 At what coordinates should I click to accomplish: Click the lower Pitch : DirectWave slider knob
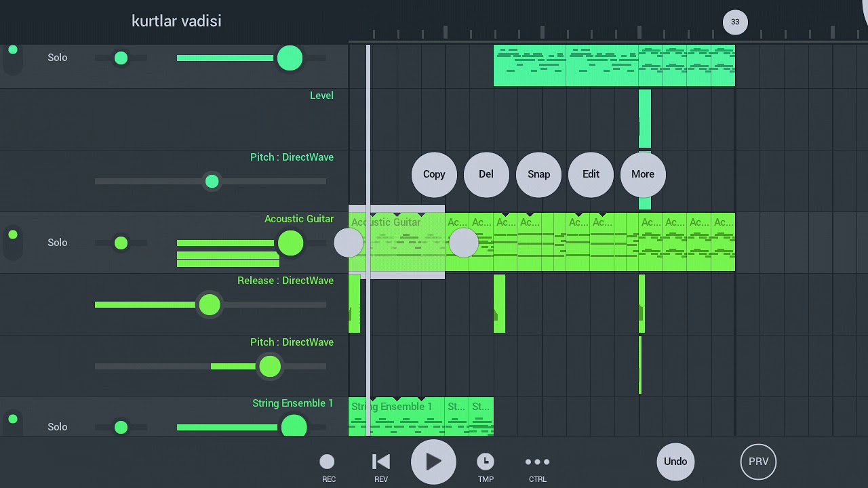click(x=270, y=367)
